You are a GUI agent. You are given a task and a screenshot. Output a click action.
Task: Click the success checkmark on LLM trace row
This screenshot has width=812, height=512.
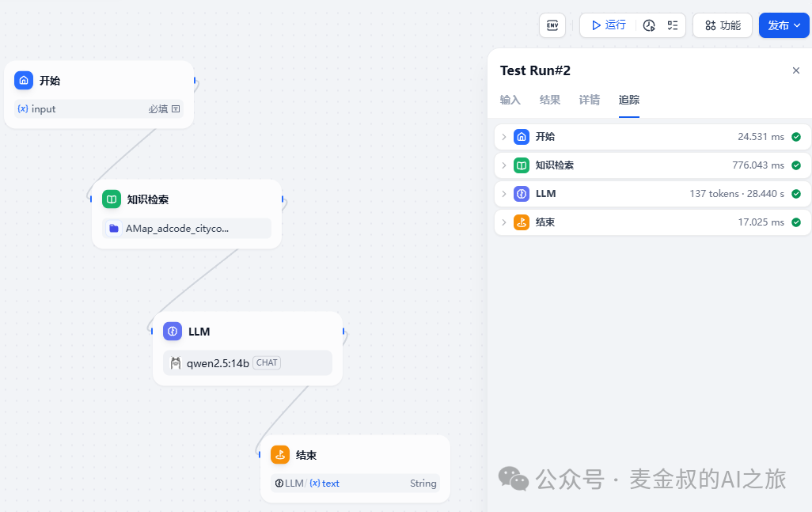pos(796,194)
